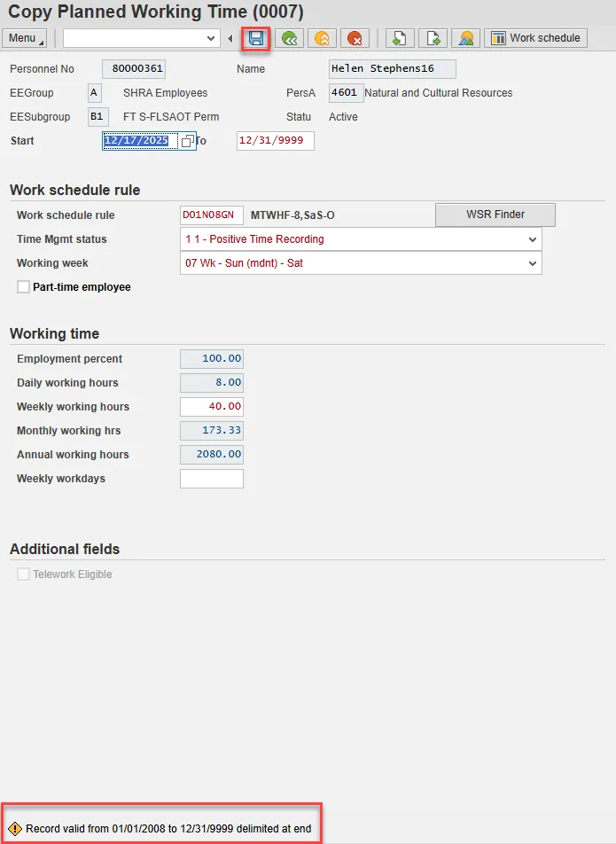Click the PersA field 4601
This screenshot has height=844, width=616.
[x=346, y=92]
